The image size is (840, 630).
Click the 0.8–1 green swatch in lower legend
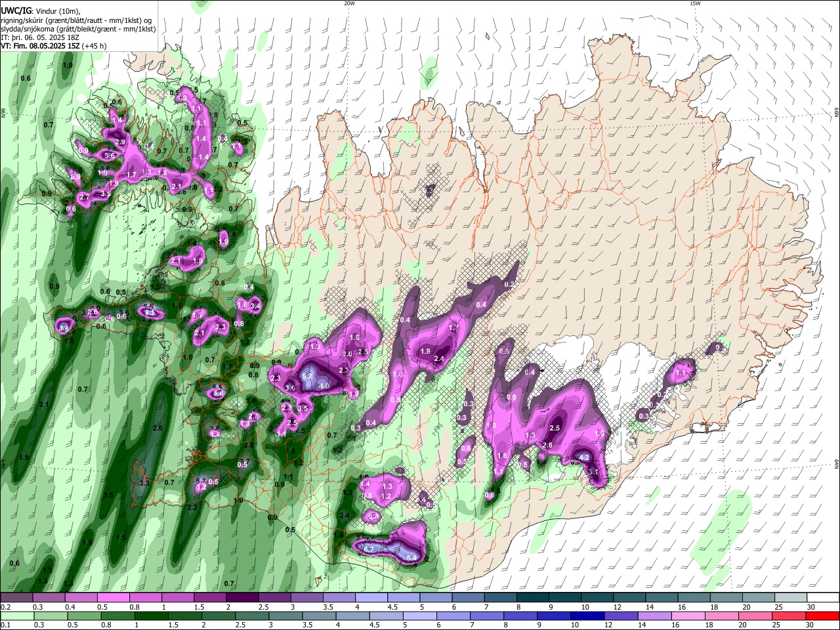point(117,616)
